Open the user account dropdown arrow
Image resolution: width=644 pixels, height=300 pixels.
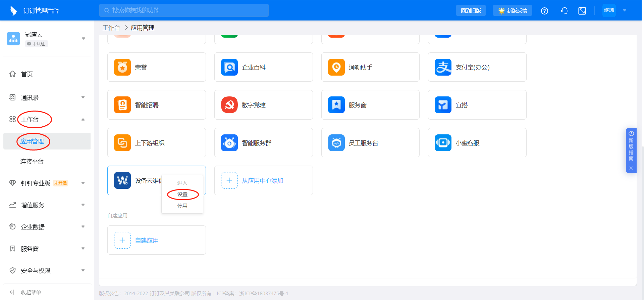(x=625, y=10)
